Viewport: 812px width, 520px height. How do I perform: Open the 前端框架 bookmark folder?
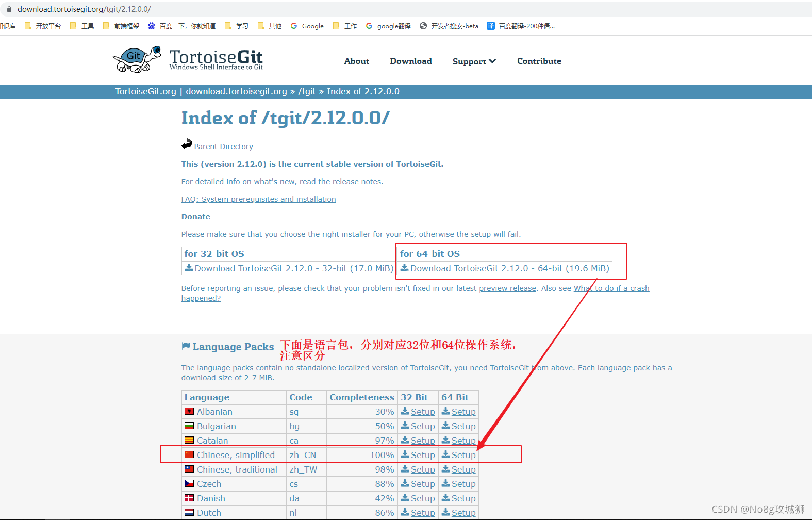121,26
